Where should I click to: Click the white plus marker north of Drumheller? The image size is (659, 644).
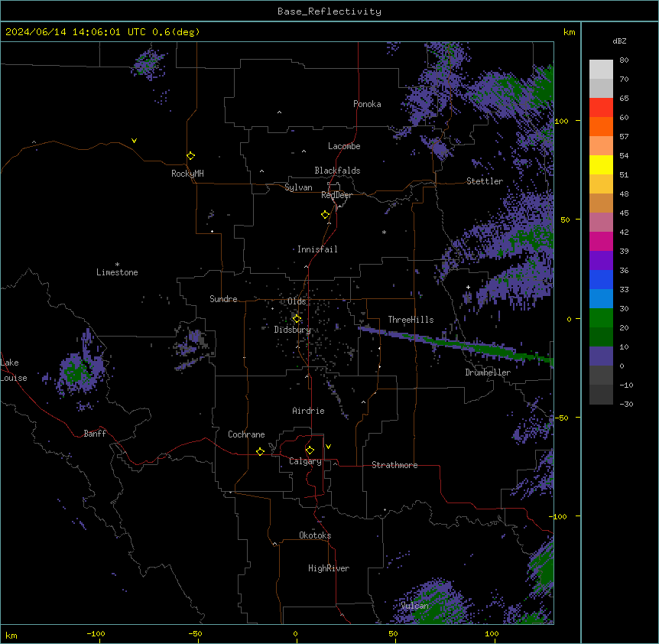468,287
